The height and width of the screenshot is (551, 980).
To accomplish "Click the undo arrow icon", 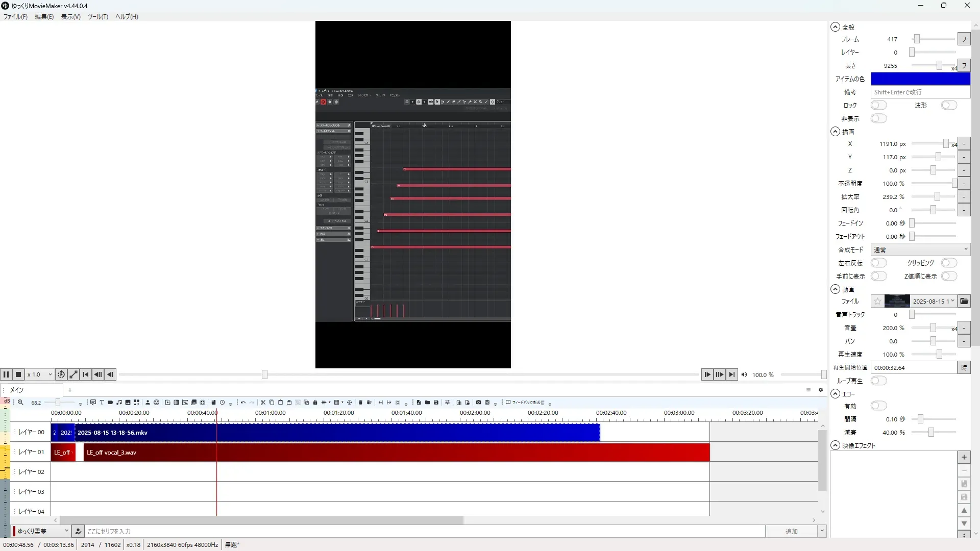I will (x=243, y=403).
